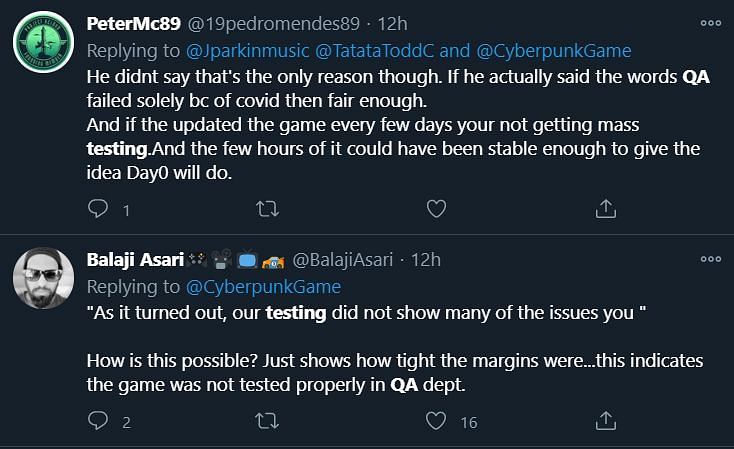Visit @CyberpunkGame from PeterMc89's reply line
Screen dimensions: 734x449
[x=554, y=51]
